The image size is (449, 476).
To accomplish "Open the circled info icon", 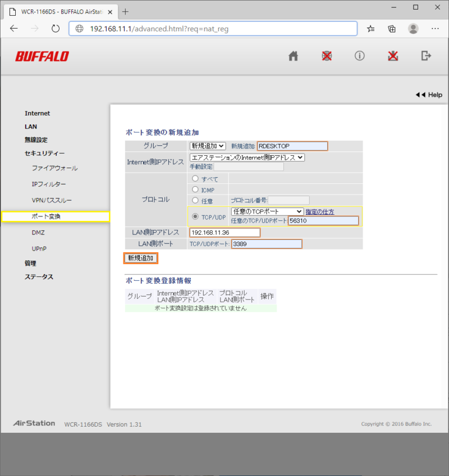I will (360, 56).
